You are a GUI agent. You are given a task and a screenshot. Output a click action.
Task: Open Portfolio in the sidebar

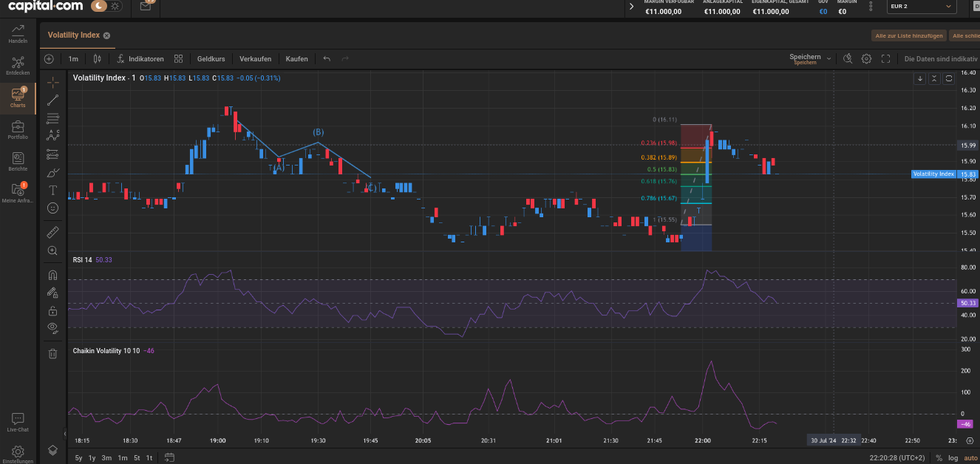click(18, 130)
